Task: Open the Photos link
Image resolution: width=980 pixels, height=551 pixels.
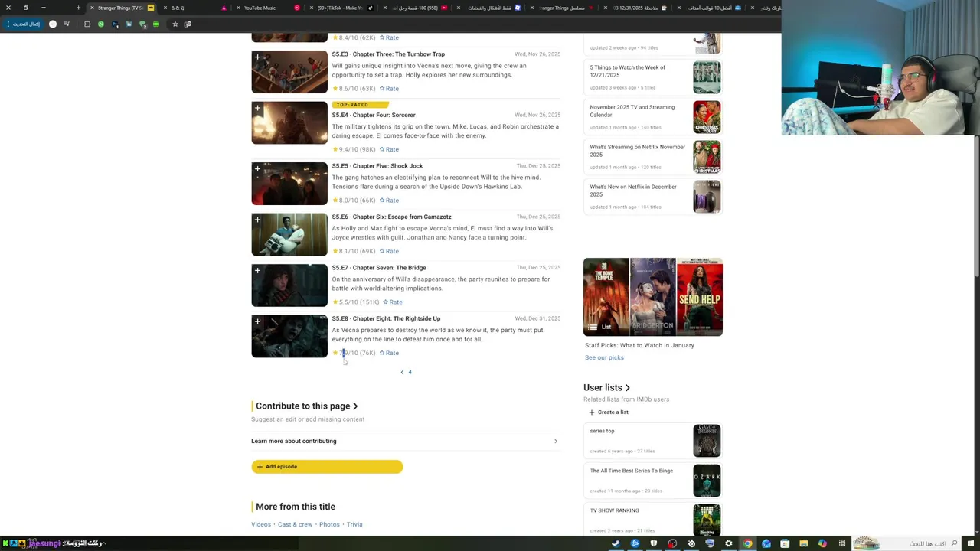Action: [x=329, y=525]
